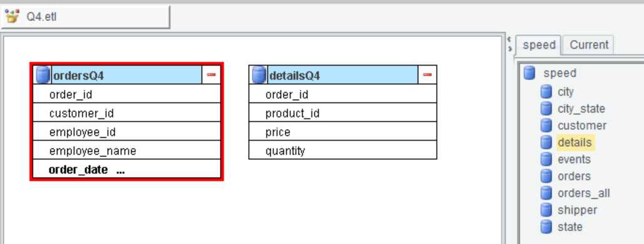The image size is (644, 244).
Task: Click the city table icon in tree
Action: tap(546, 91)
